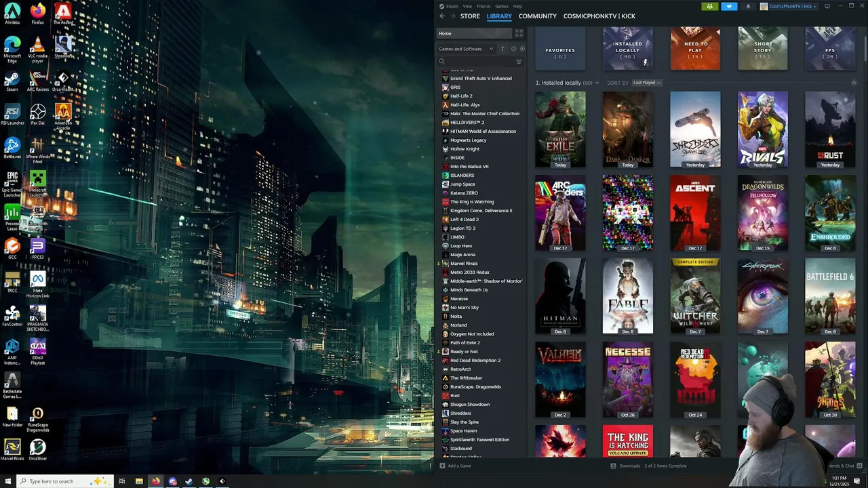Image resolution: width=868 pixels, height=488 pixels.
Task: Go back using Steam's back arrow
Action: coord(442,16)
